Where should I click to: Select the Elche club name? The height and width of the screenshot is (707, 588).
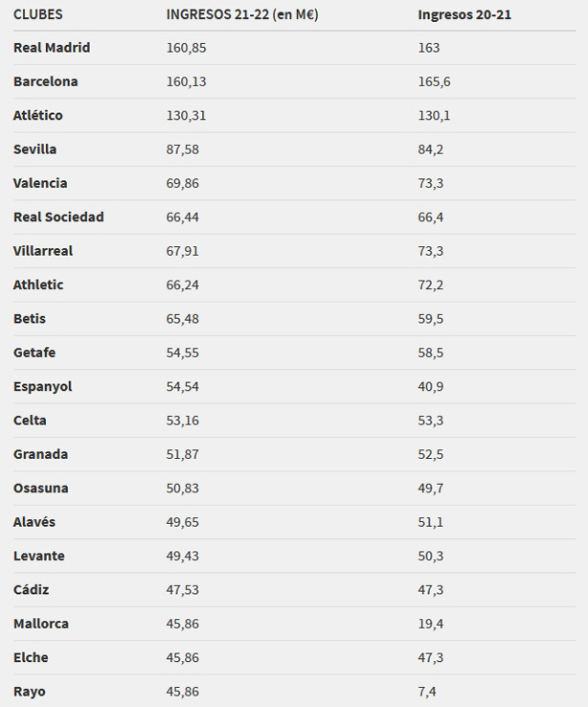click(x=31, y=657)
